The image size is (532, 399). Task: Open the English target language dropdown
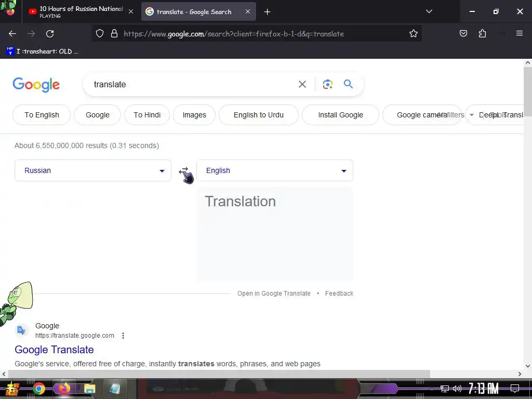[275, 170]
